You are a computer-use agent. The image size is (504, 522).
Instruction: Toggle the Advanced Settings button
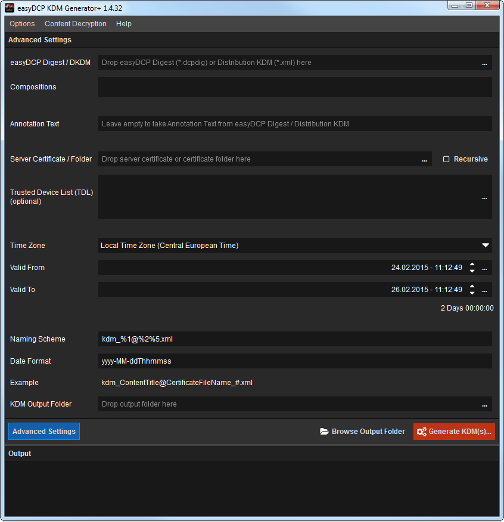tap(44, 431)
